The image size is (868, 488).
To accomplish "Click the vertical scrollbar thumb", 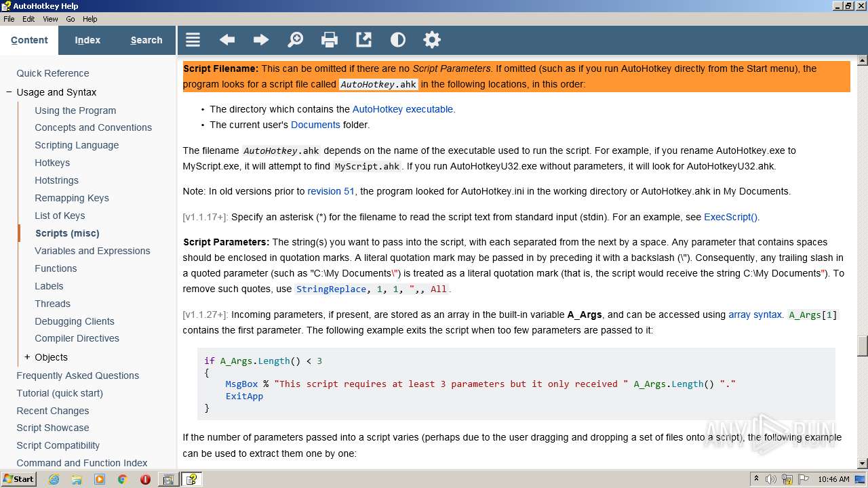I will click(x=862, y=346).
